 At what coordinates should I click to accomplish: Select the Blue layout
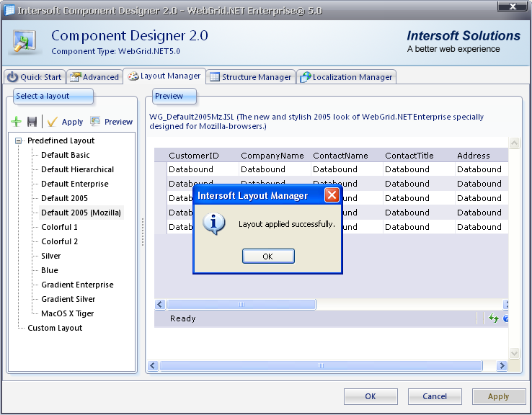coord(50,270)
